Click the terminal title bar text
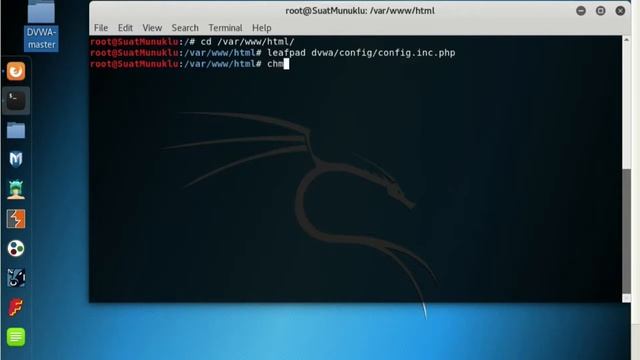 (x=360, y=11)
